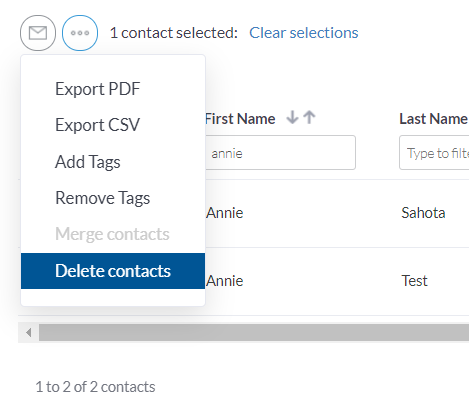Sort First Name ascending with up arrow
Viewport: 469px width, 410px height.
pos(310,118)
